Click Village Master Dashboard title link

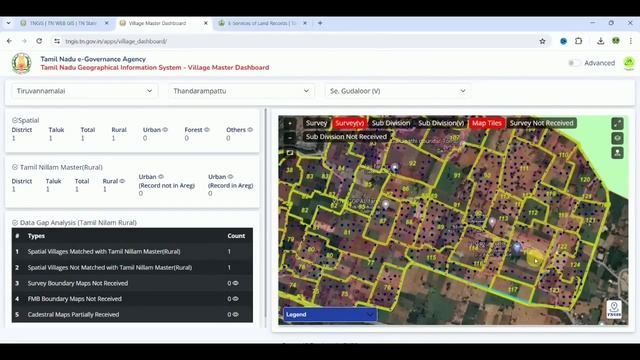click(x=155, y=68)
